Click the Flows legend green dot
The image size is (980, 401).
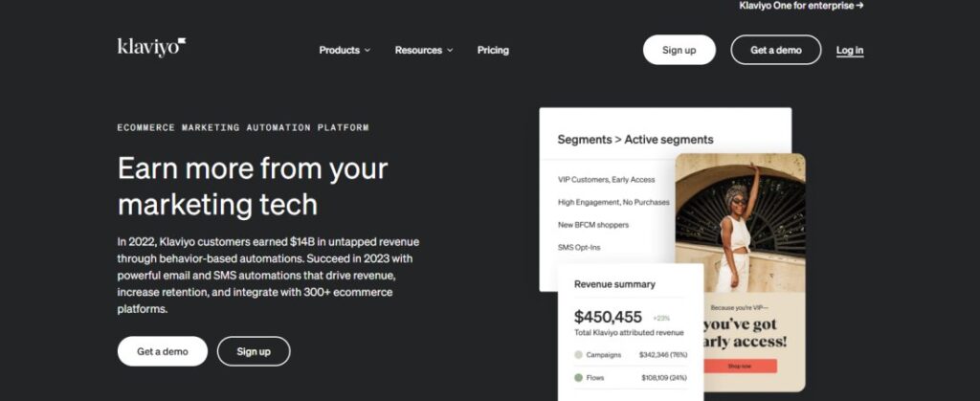pyautogui.click(x=578, y=377)
